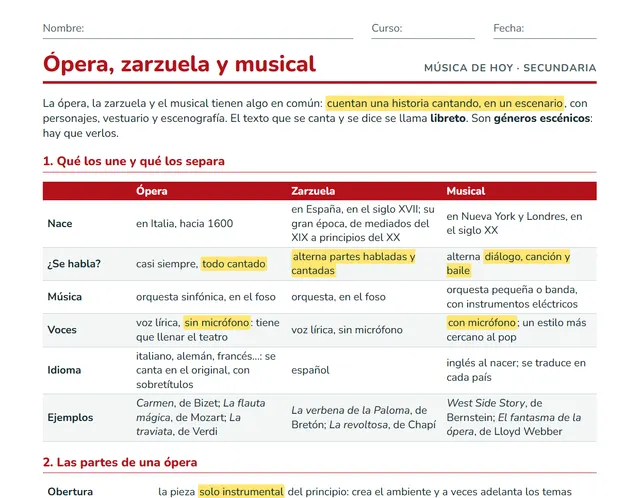This screenshot has width=640, height=498.
Task: Click the 'Ópera' column header
Action: (152, 191)
